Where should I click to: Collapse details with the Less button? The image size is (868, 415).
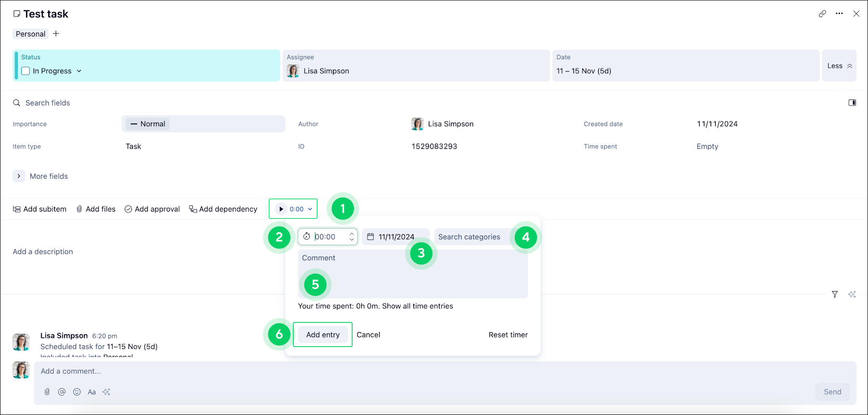(839, 66)
